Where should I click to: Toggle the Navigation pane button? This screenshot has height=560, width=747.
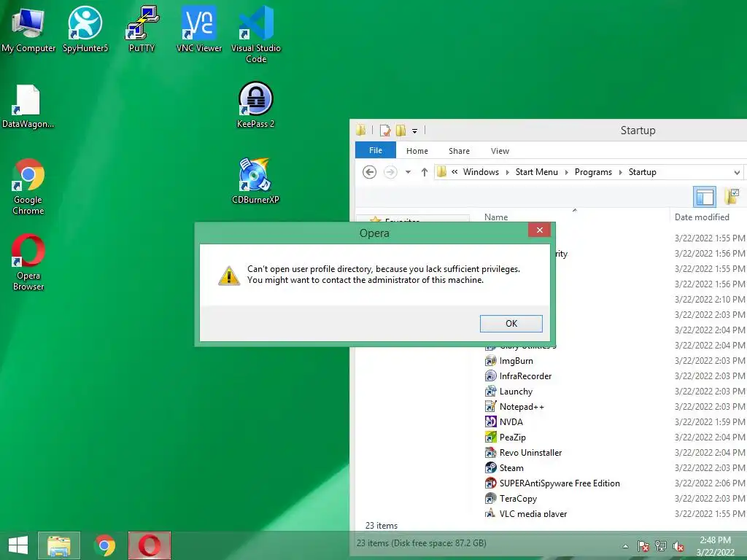coord(705,197)
